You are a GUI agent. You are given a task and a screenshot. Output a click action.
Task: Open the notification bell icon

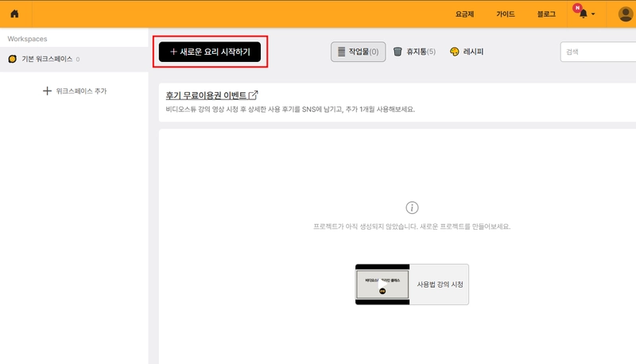(584, 14)
